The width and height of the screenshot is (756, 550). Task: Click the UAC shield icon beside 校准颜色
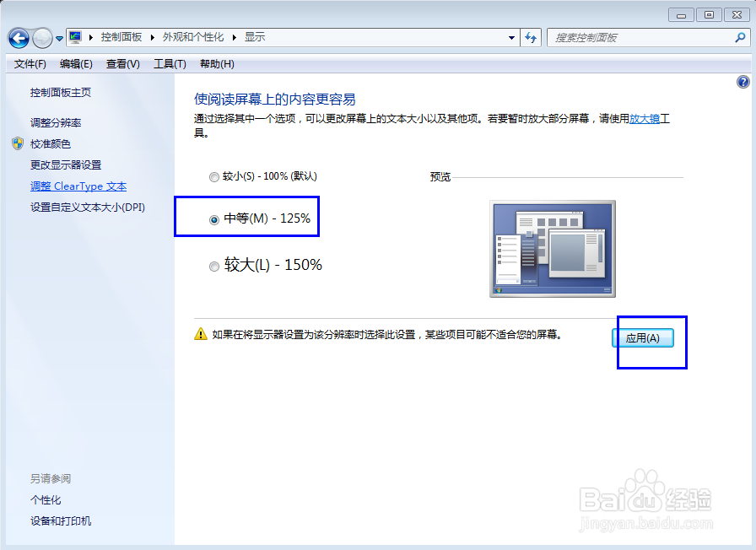point(18,143)
